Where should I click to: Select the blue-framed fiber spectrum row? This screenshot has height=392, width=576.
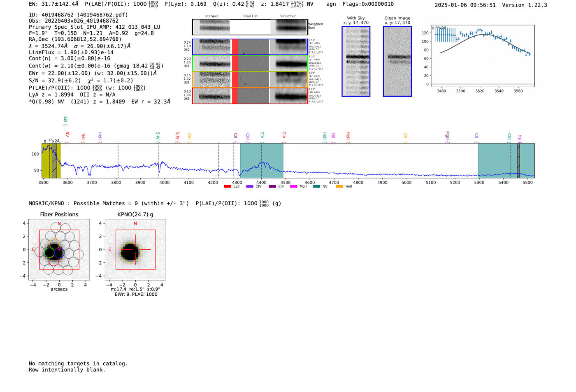click(250, 47)
